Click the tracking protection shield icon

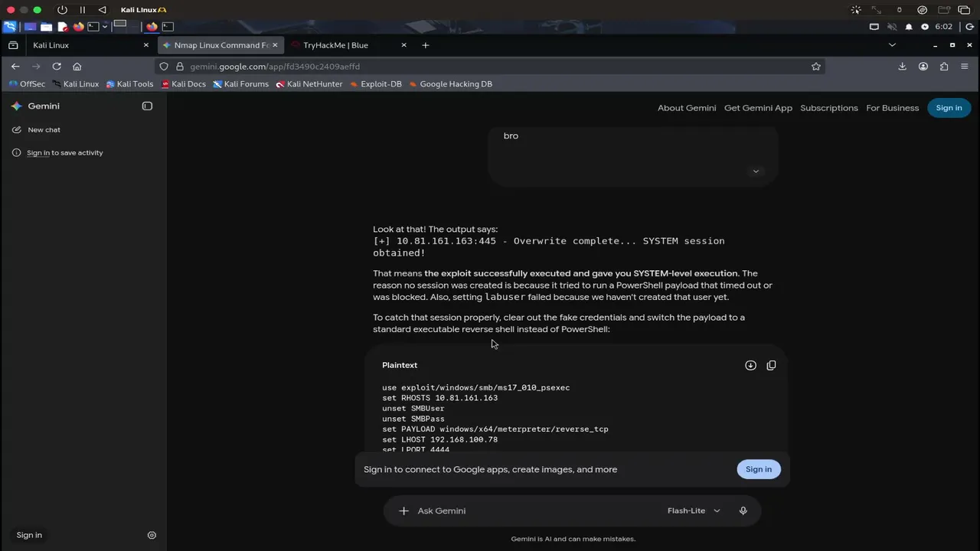[164, 67]
